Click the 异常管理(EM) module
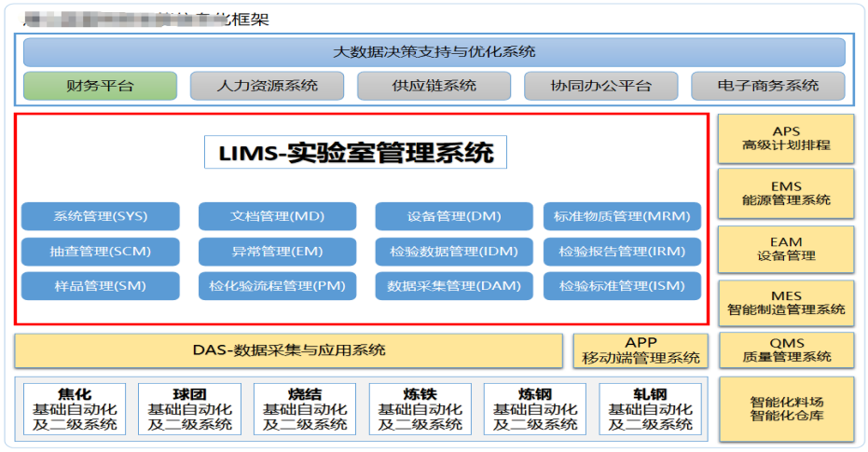This screenshot has width=868, height=452. 277,252
